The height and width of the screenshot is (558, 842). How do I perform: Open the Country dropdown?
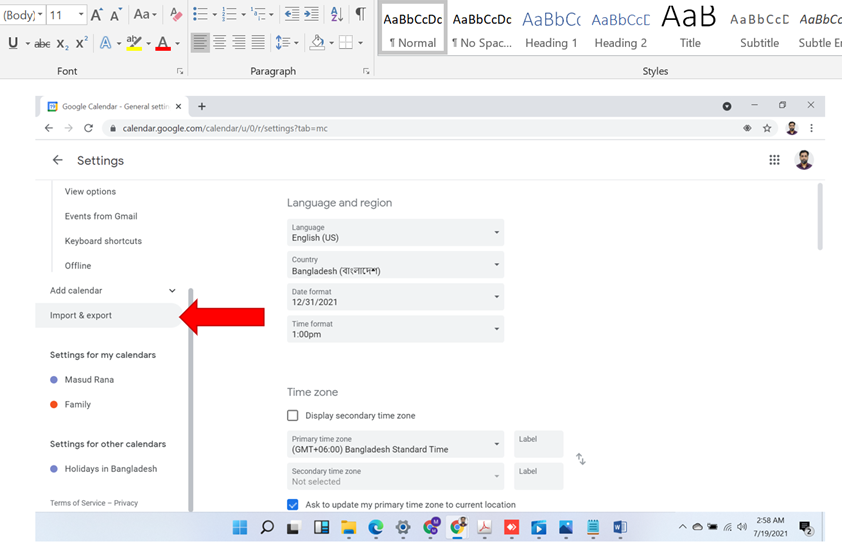click(395, 265)
